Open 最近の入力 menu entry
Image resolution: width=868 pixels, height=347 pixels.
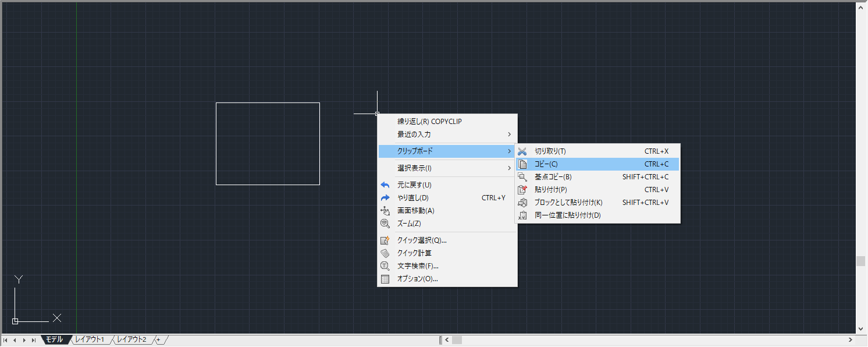(447, 134)
